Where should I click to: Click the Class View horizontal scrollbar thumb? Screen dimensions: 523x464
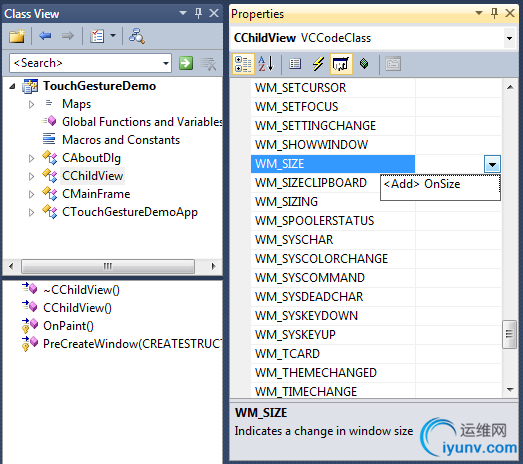tap(108, 266)
